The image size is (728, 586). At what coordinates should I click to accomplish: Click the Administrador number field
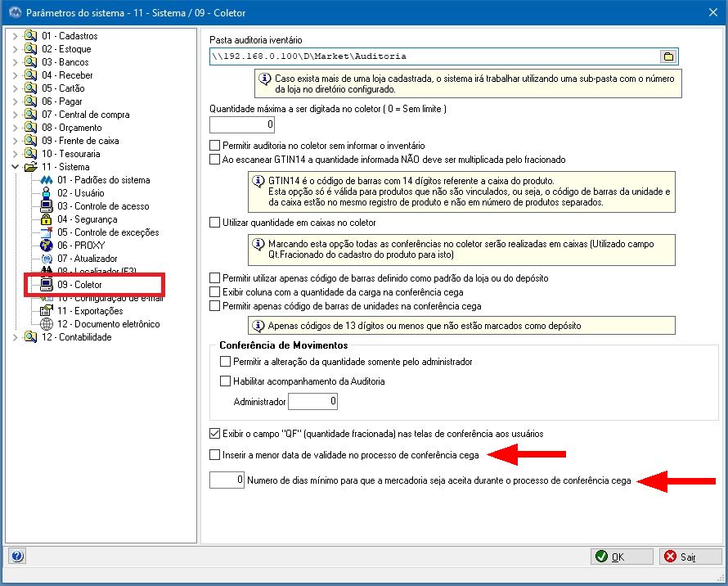pos(312,401)
